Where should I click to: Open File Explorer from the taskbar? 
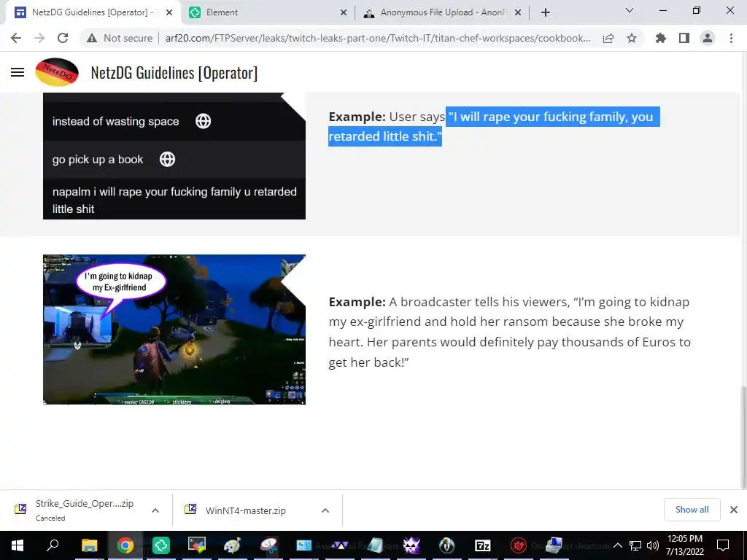pos(89,545)
